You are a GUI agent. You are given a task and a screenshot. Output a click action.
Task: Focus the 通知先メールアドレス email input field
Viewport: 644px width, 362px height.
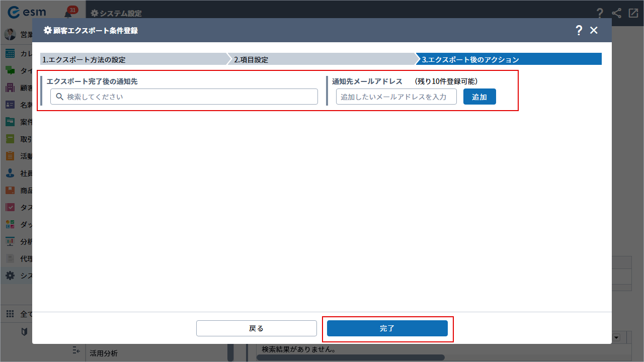[396, 97]
